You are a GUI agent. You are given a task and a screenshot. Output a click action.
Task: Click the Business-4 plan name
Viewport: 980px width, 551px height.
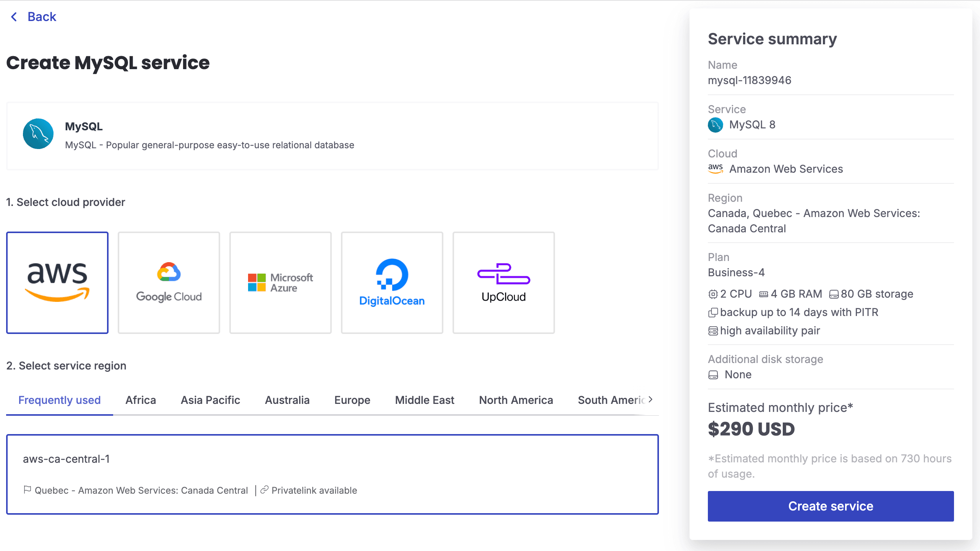(736, 272)
